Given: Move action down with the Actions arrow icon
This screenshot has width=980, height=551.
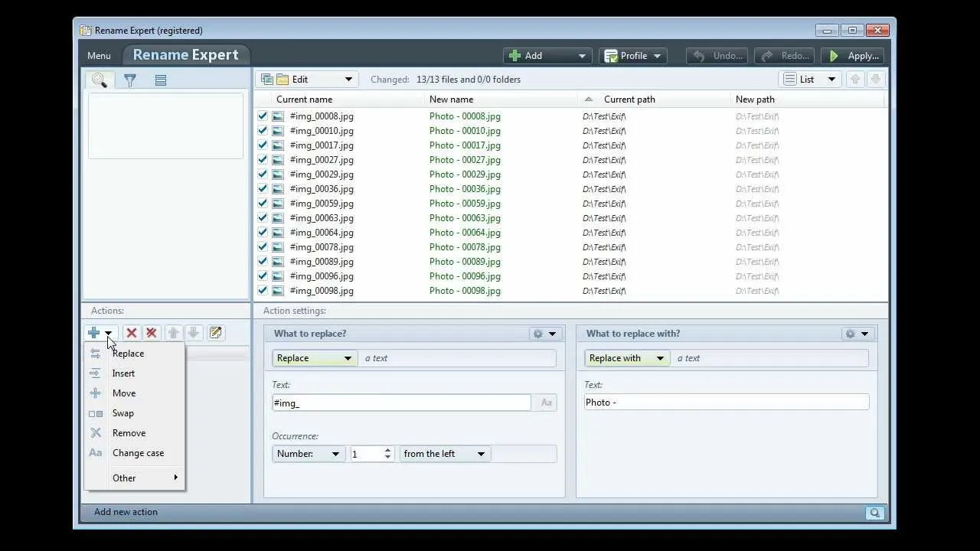Looking at the screenshot, I should pos(194,333).
